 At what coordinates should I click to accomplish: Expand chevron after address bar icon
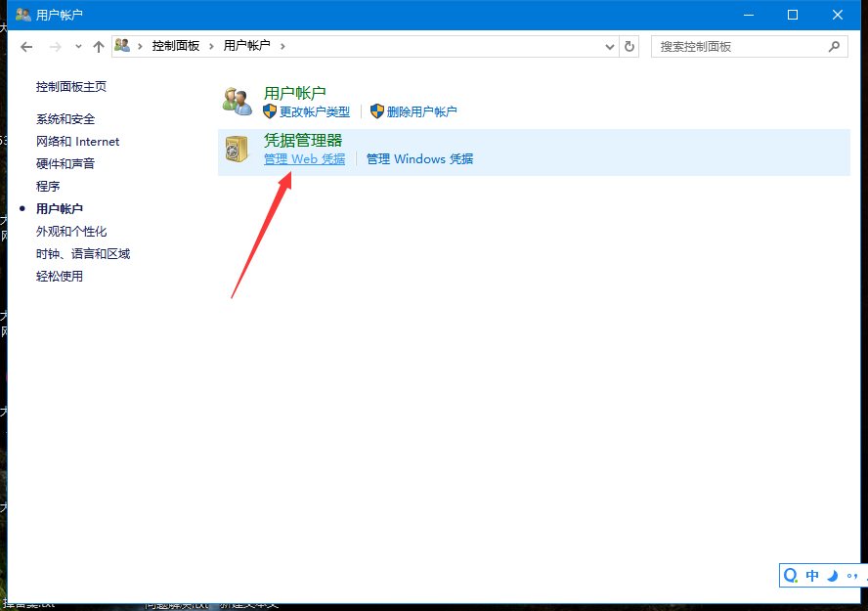click(x=140, y=46)
